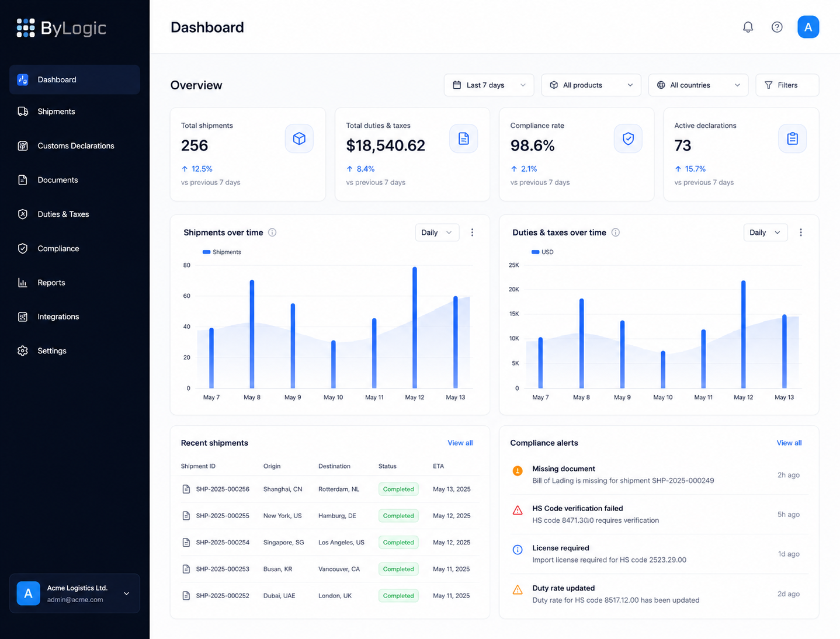Click the box icon on Total shipments card

click(299, 138)
